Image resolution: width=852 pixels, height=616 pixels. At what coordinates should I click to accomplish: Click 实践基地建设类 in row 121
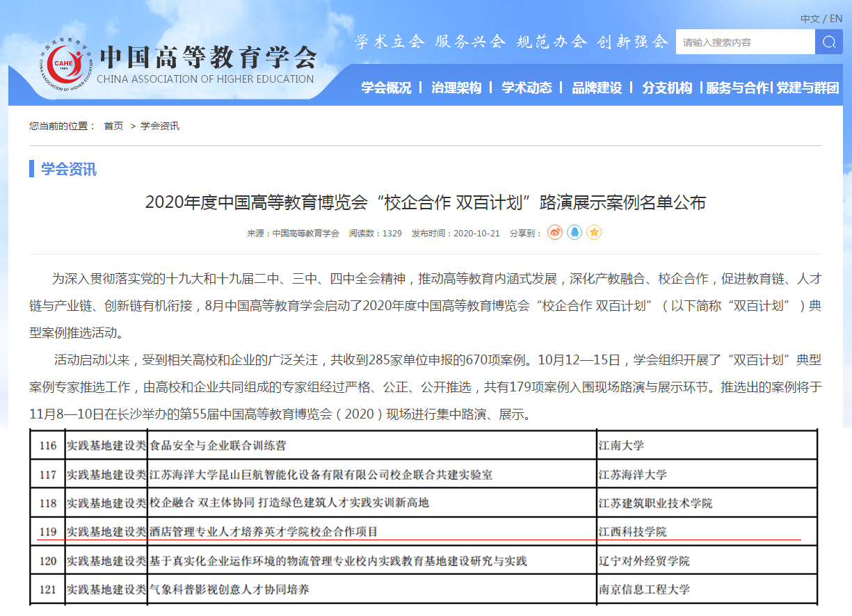pyautogui.click(x=106, y=590)
